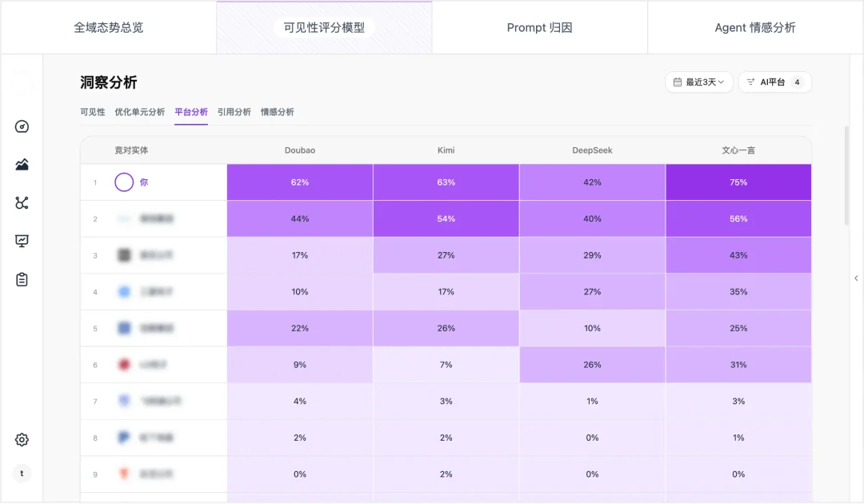864x504 pixels.
Task: Select the circle marker next to 你
Action: pyautogui.click(x=124, y=182)
